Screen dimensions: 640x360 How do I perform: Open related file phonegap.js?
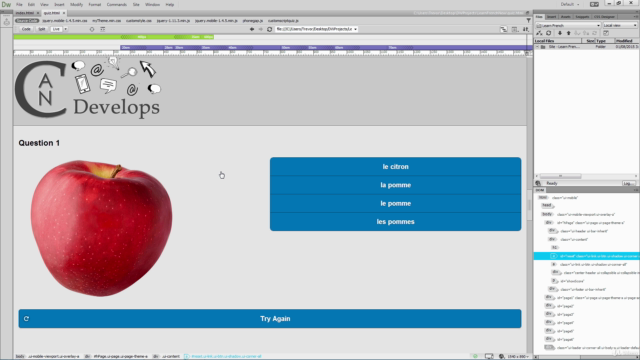point(253,20)
